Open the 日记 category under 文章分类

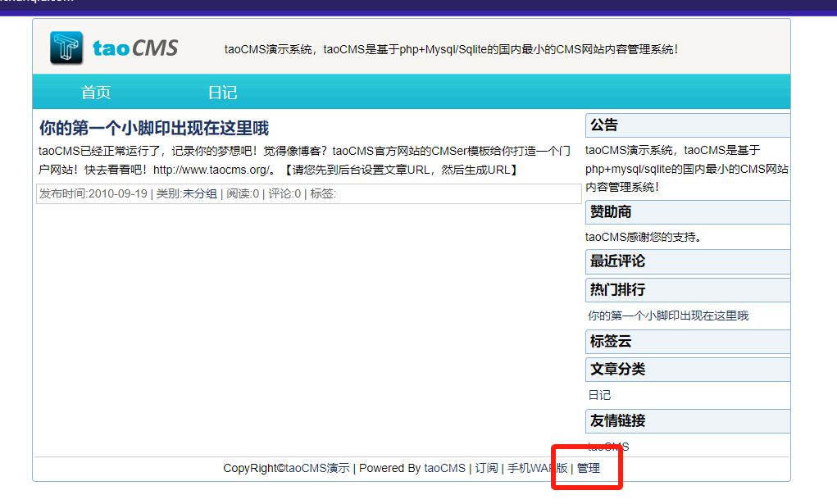click(x=599, y=395)
